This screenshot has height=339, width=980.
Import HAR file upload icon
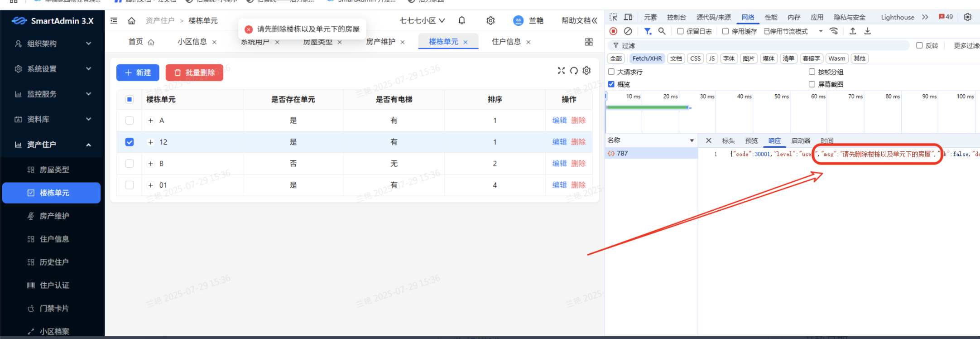[x=853, y=31]
